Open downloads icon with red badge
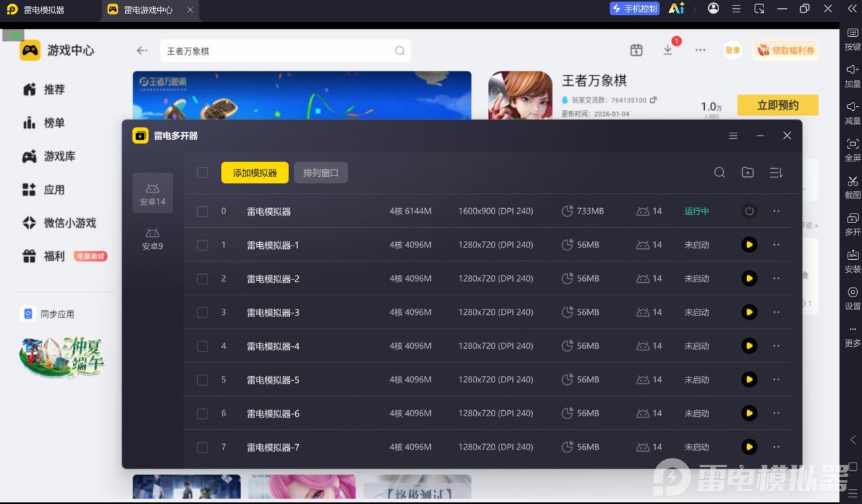The image size is (862, 504). click(x=669, y=50)
